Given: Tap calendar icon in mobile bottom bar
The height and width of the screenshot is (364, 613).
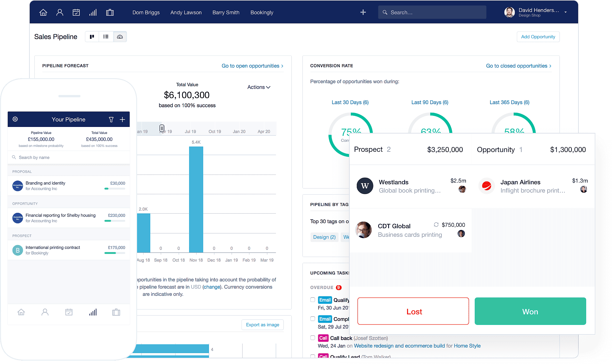Looking at the screenshot, I should pos(69,312).
